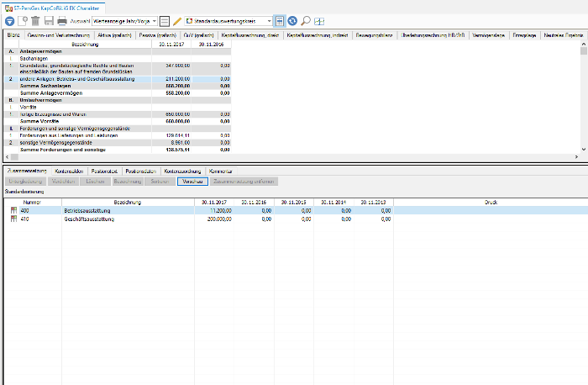Select the fertige Erzeugnisse und Waren row
Screen dimensions: 588x385
(118, 114)
